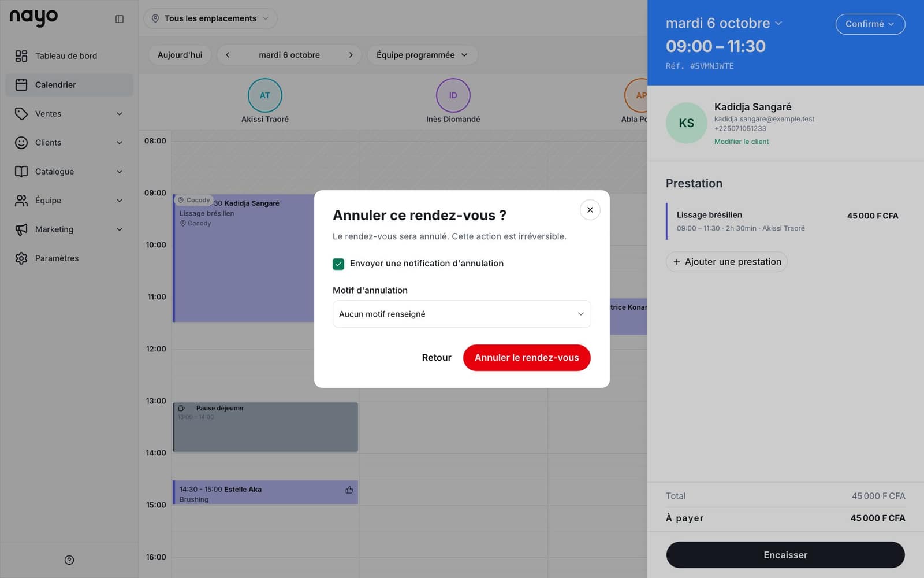Open the Motif d'annulation dropdown
This screenshot has height=578, width=924.
coord(462,314)
